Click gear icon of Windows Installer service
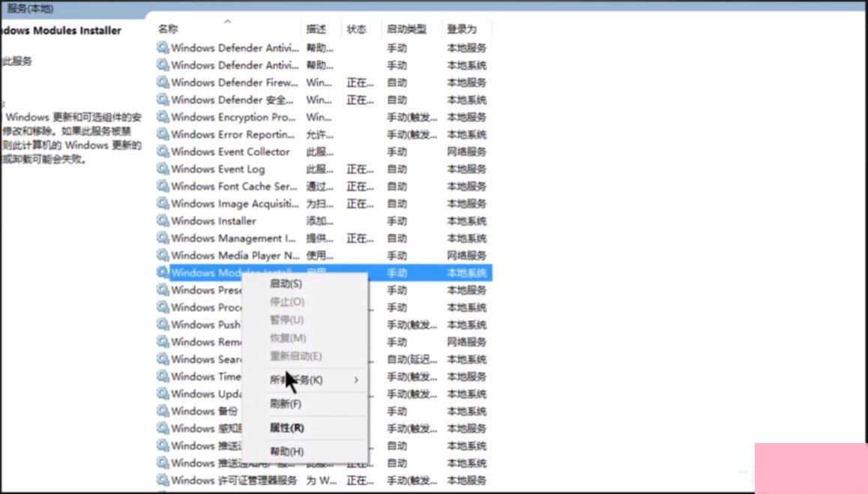The width and height of the screenshot is (868, 494). (x=163, y=220)
